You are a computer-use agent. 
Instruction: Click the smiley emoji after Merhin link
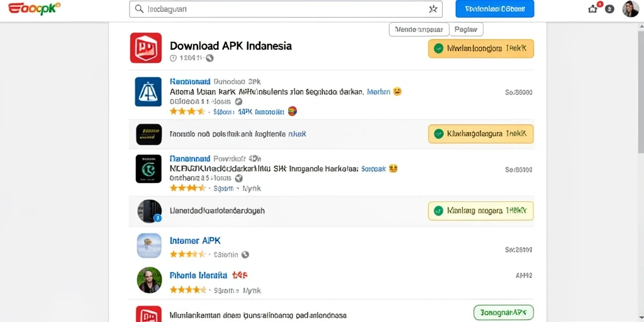tap(397, 92)
